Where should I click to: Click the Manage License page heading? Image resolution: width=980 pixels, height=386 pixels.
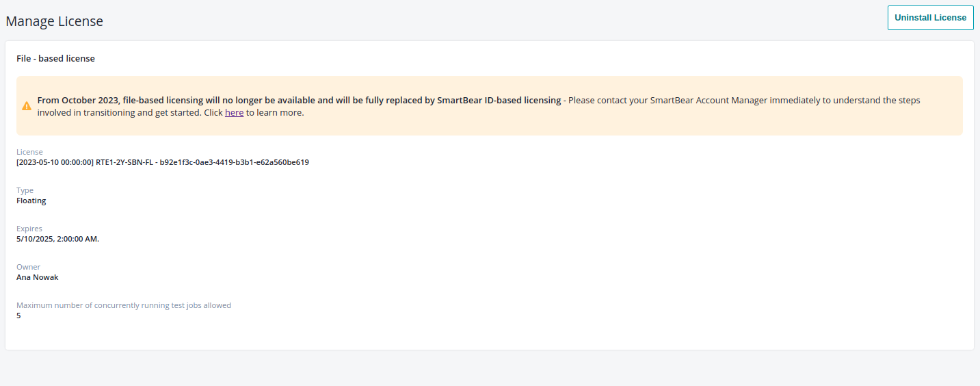click(x=55, y=21)
